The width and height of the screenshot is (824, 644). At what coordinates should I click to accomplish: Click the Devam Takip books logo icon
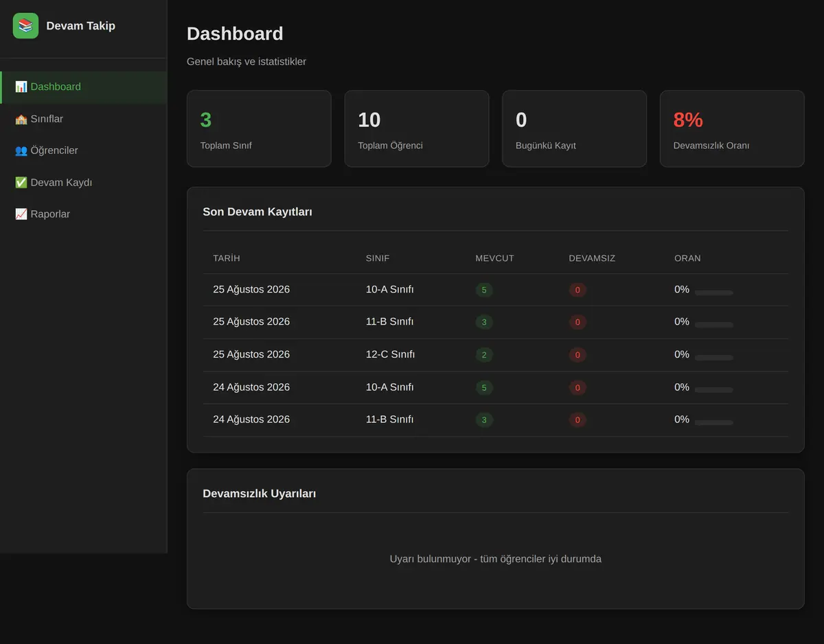tap(25, 26)
